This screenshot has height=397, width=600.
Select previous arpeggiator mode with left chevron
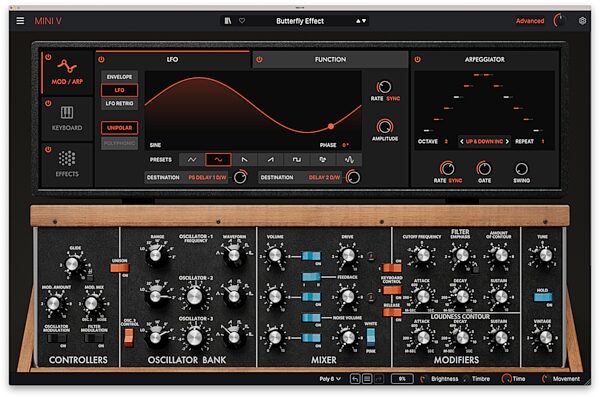[x=461, y=142]
